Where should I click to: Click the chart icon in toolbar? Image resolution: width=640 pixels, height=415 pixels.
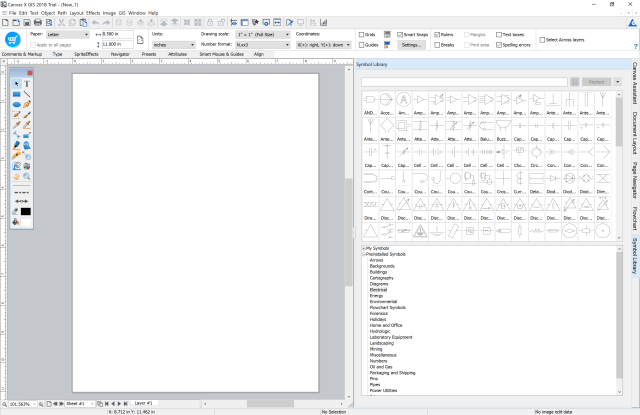click(x=324, y=22)
